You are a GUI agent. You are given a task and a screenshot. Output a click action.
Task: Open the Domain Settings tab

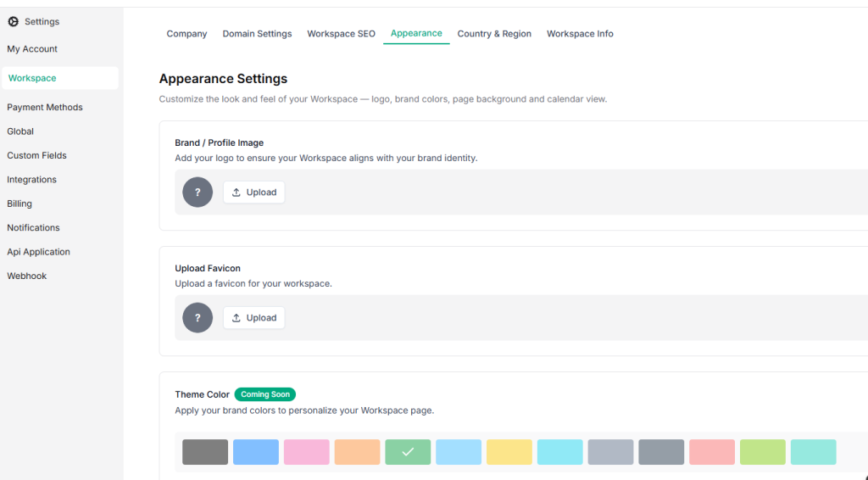click(257, 34)
